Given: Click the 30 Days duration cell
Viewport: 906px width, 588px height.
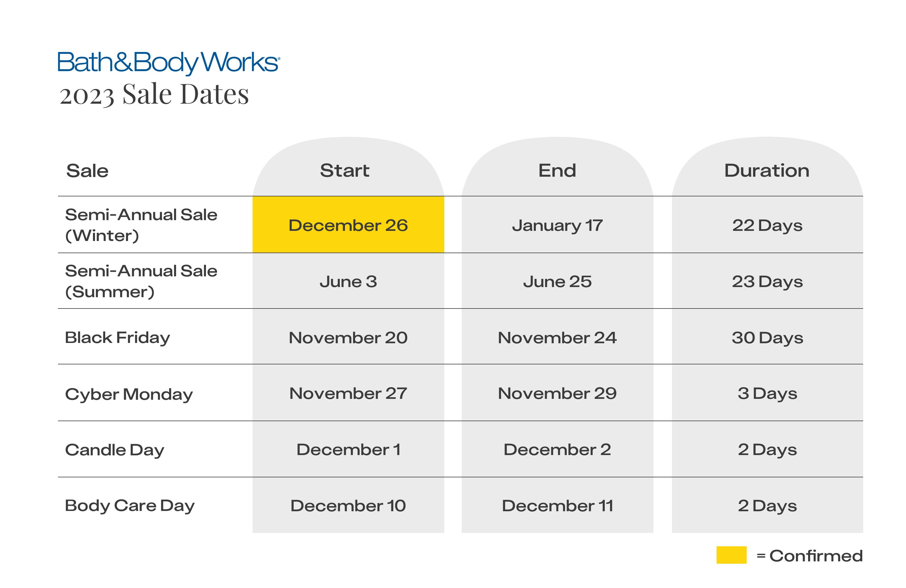Looking at the screenshot, I should pyautogui.click(x=767, y=337).
